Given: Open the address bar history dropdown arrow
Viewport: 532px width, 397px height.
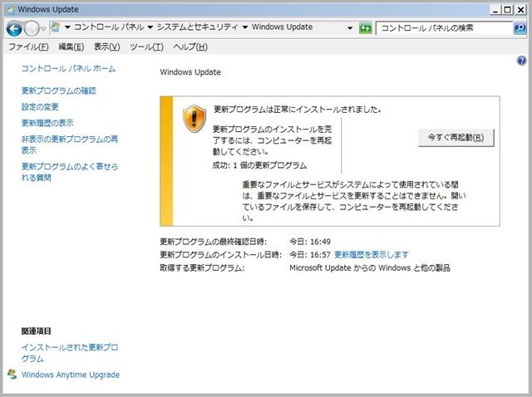Looking at the screenshot, I should click(350, 28).
